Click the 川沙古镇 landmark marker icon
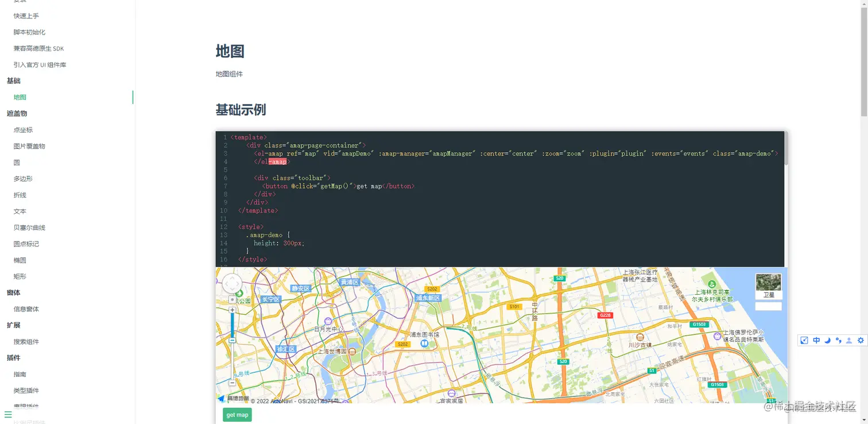868x424 pixels. tap(640, 337)
